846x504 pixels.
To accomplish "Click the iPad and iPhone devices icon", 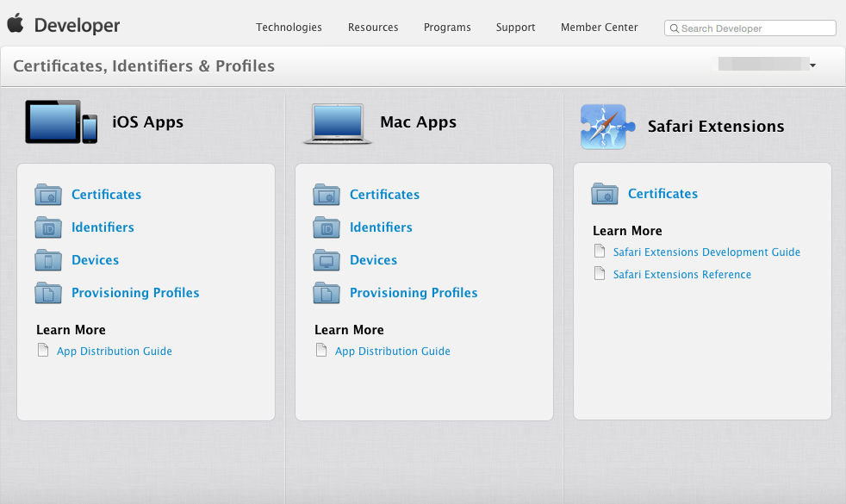I will tap(61, 122).
